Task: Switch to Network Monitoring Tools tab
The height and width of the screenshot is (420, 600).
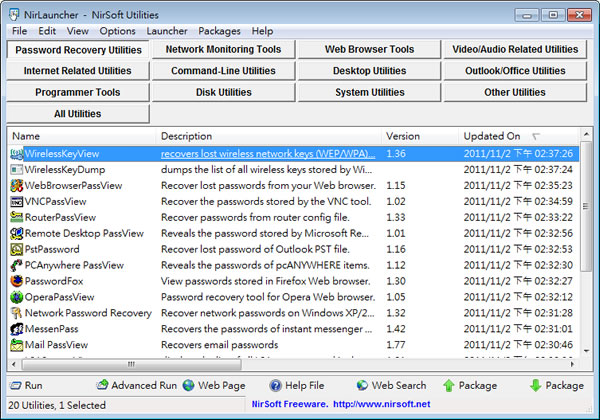Action: 223,49
